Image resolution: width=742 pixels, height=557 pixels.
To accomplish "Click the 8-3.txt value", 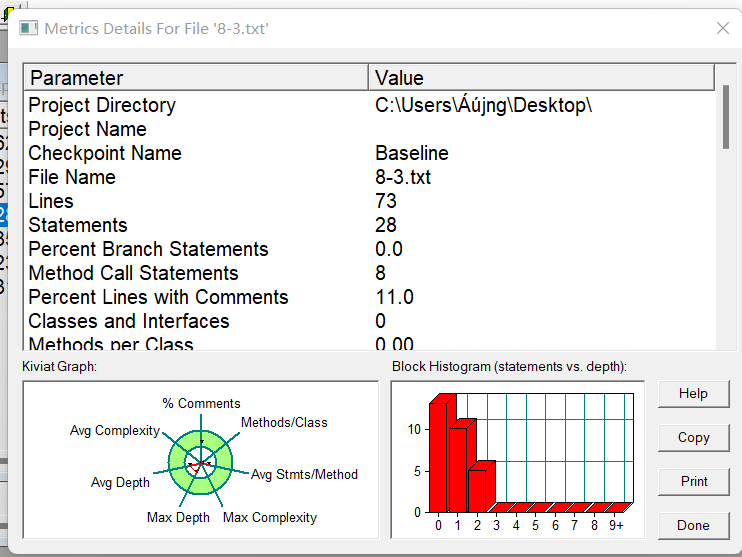I will tap(403, 177).
